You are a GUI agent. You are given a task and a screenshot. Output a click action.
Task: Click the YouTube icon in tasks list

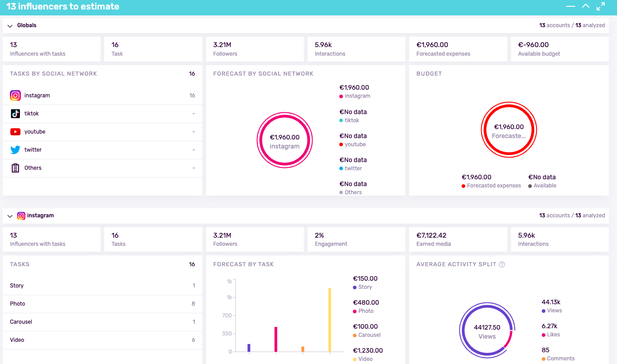point(15,132)
